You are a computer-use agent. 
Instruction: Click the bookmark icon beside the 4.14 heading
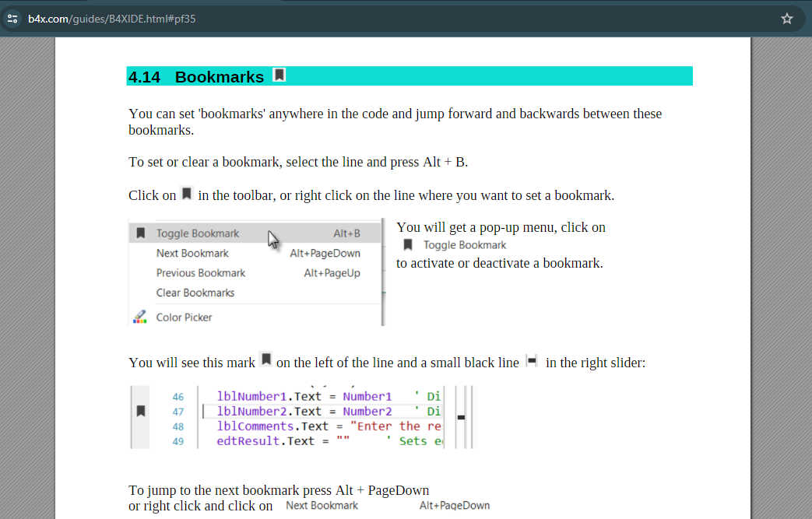click(279, 75)
